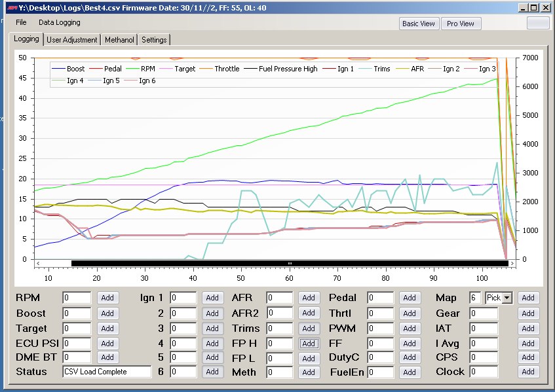Add AFR to the chart
Image resolution: width=555 pixels, height=392 pixels.
[309, 298]
